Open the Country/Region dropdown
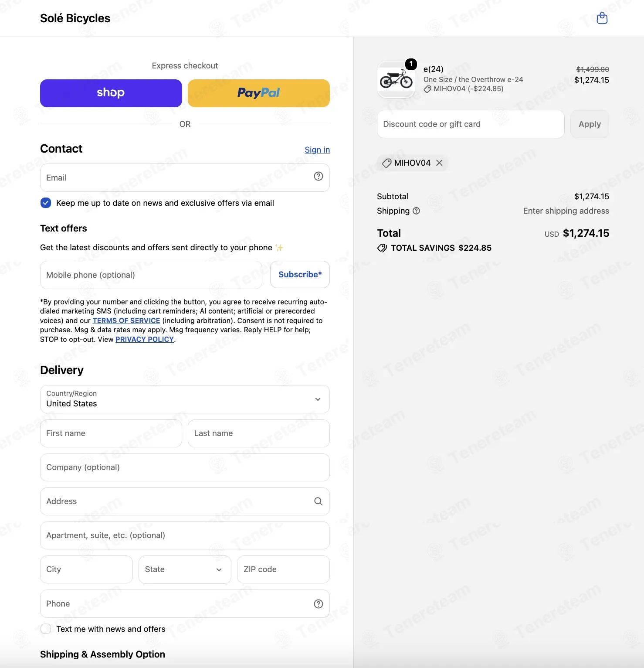 [x=185, y=399]
